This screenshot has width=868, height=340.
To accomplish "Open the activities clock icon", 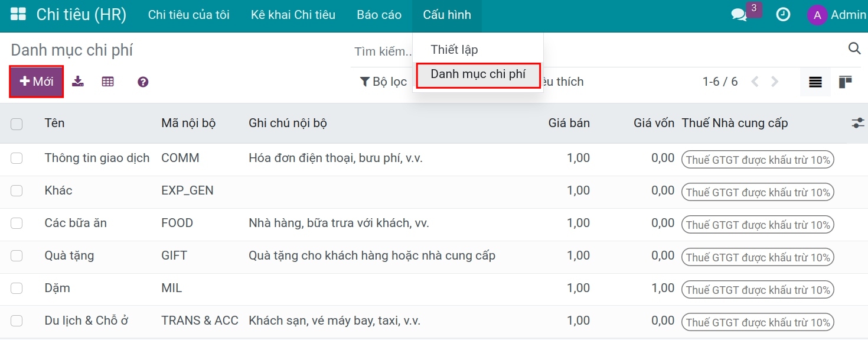I will 783,15.
